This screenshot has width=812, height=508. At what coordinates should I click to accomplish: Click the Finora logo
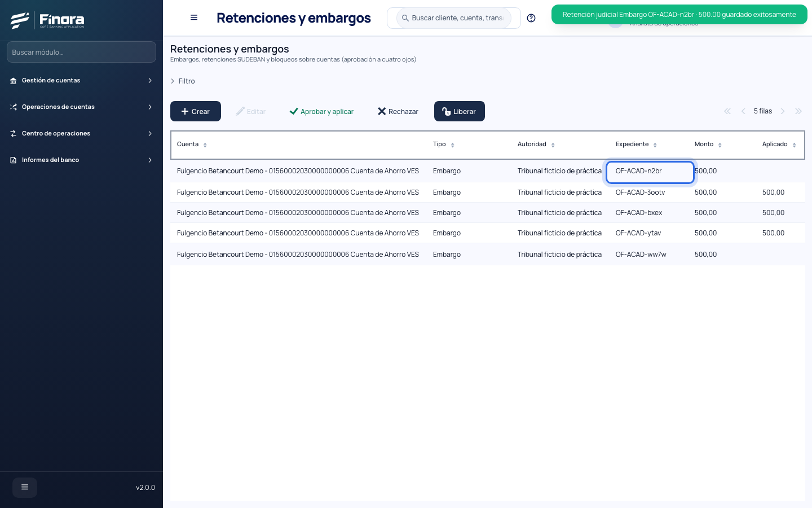pyautogui.click(x=47, y=20)
